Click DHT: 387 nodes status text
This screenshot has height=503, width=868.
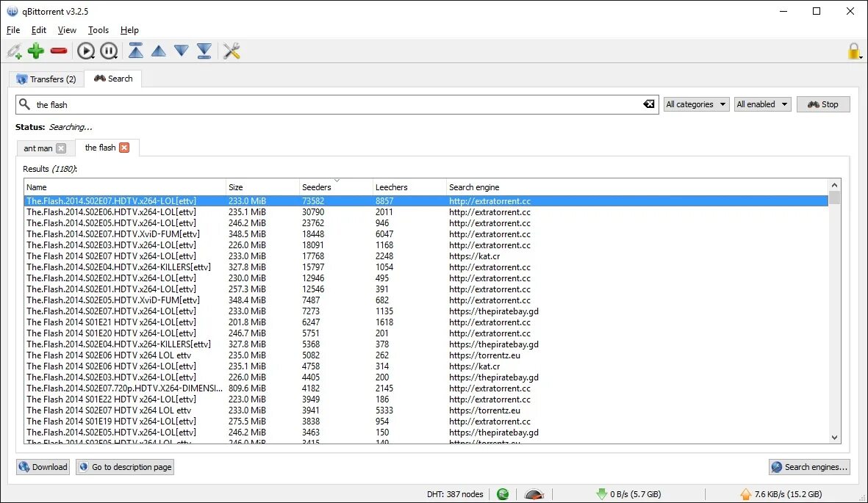coord(455,494)
